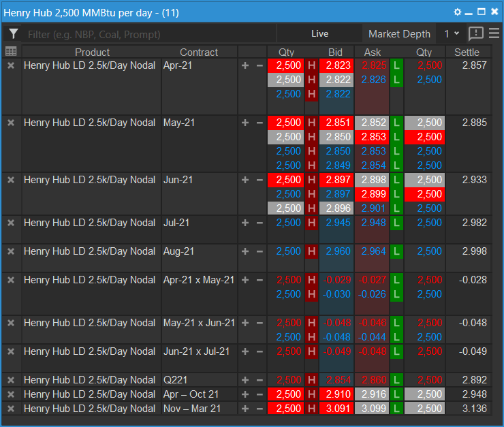The image size is (504, 427).
Task: Click the Live mode button
Action: click(x=319, y=34)
